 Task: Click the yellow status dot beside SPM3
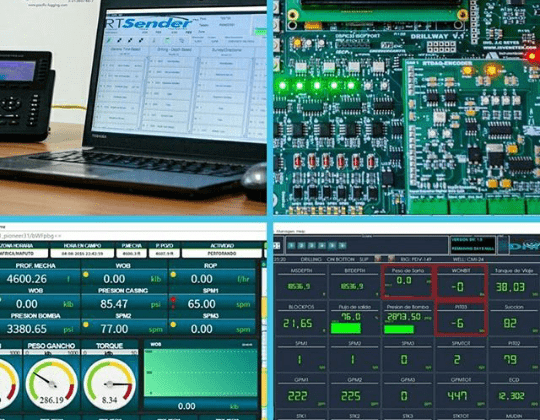[x=173, y=324]
